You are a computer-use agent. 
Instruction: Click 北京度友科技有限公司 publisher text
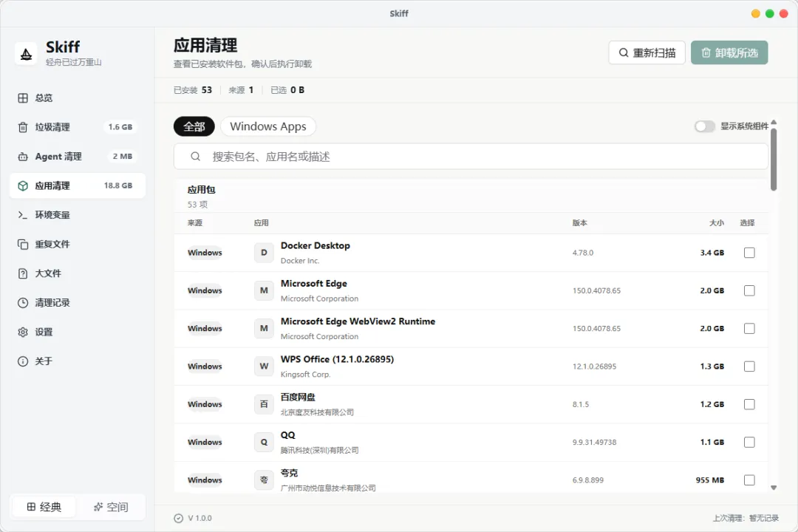(x=317, y=412)
